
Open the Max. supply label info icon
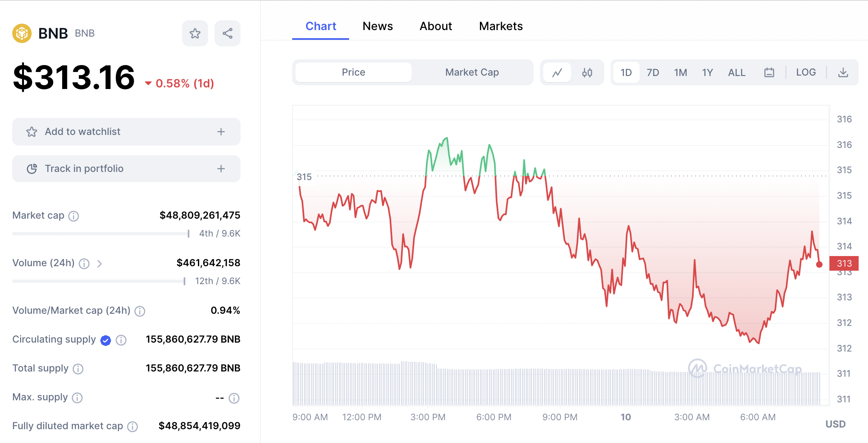[x=77, y=398]
